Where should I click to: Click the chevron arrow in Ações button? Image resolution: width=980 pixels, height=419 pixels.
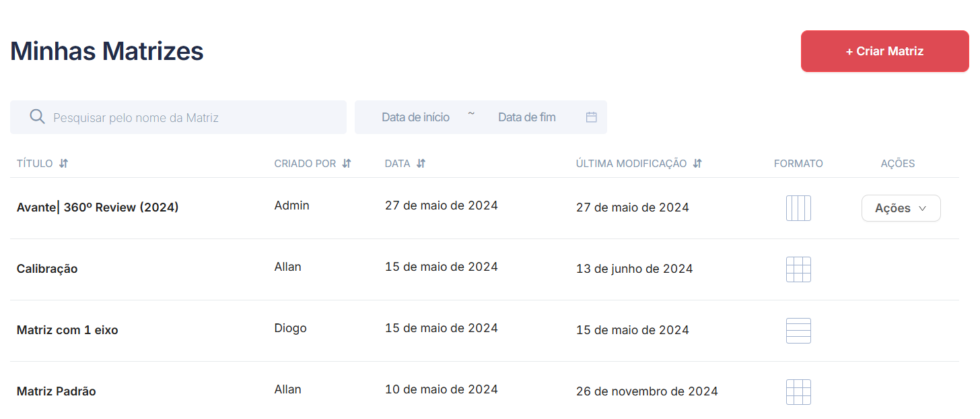click(923, 209)
